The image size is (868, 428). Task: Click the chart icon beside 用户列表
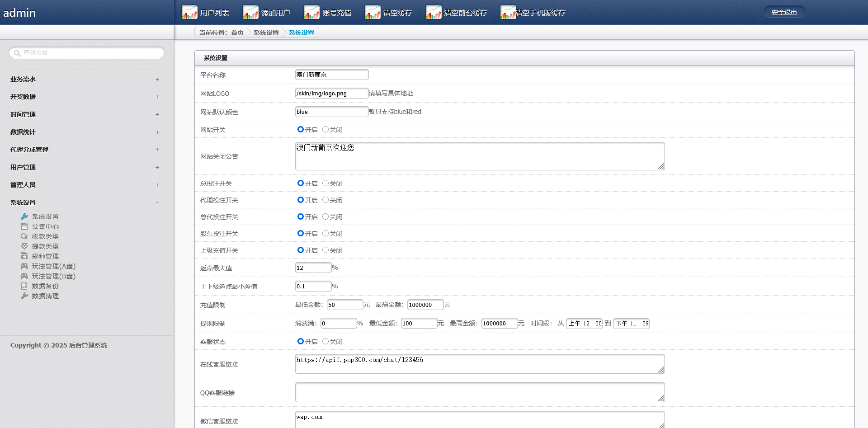(189, 12)
